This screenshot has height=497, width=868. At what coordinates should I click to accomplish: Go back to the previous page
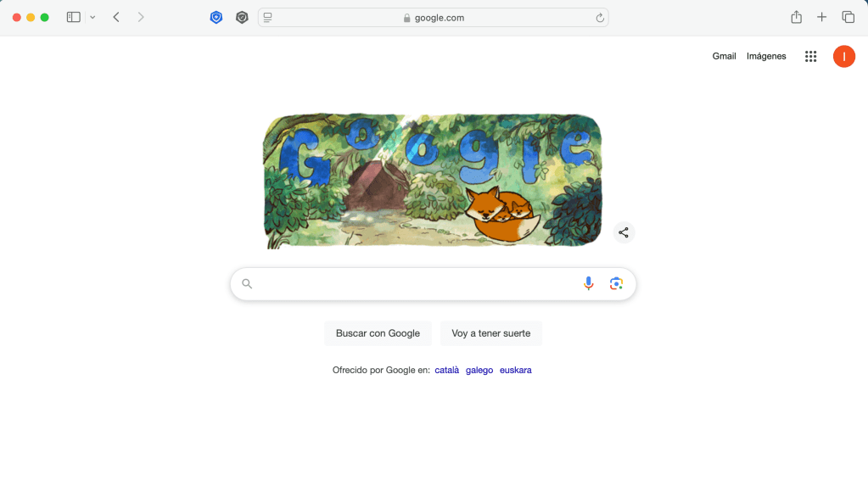tap(116, 17)
